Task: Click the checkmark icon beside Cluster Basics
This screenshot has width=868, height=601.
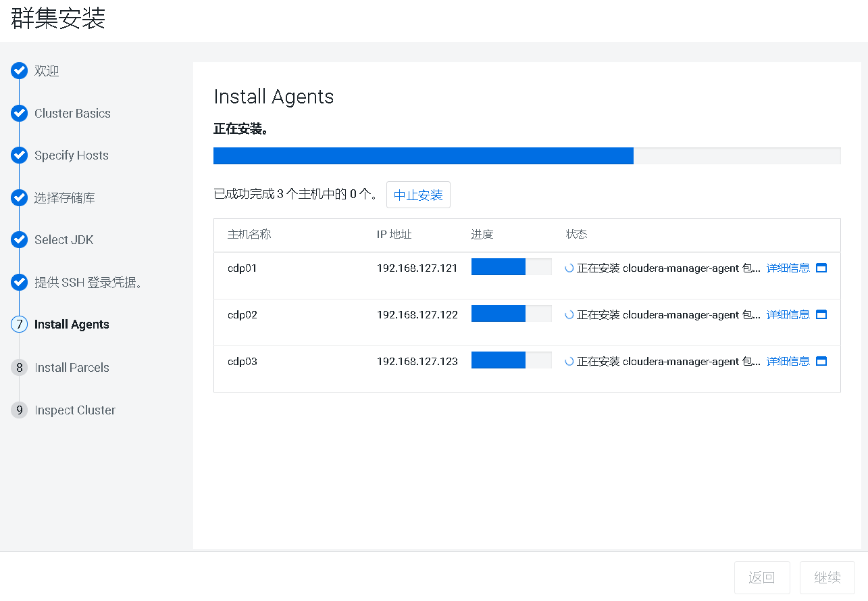Action: (x=19, y=114)
